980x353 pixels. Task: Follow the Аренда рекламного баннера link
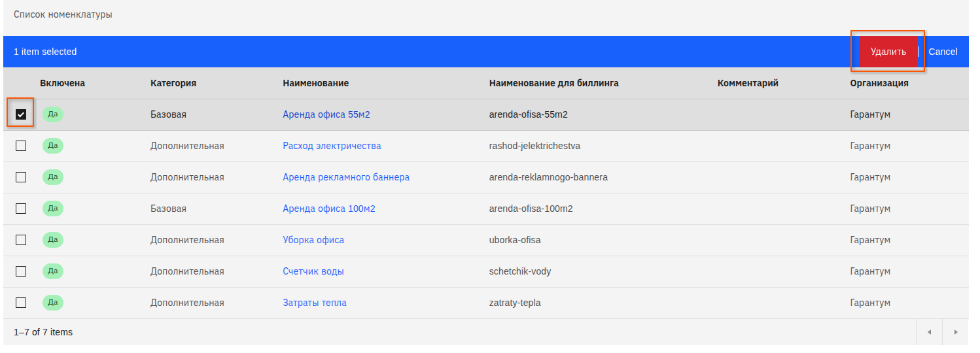(346, 177)
